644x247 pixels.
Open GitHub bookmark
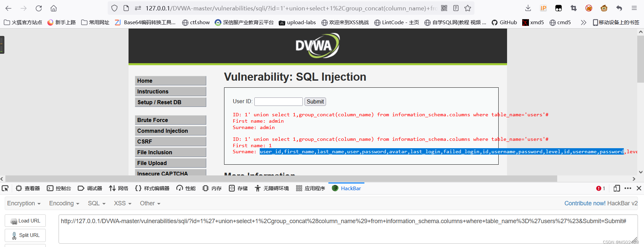tap(504, 23)
